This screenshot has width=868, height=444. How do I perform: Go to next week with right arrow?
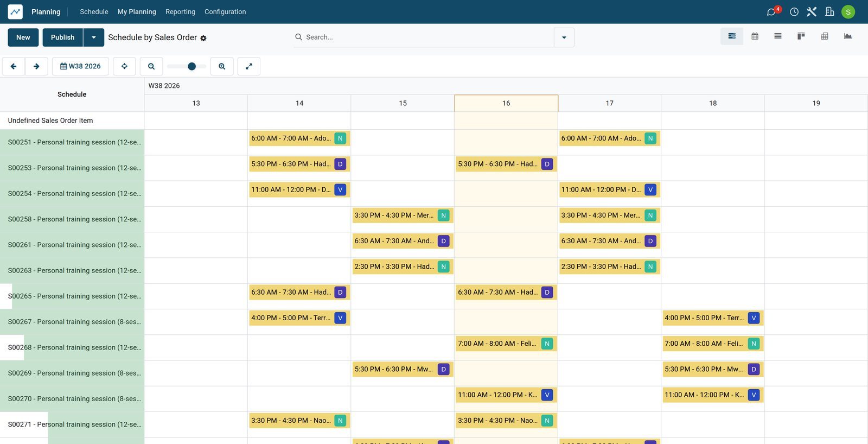pos(36,66)
